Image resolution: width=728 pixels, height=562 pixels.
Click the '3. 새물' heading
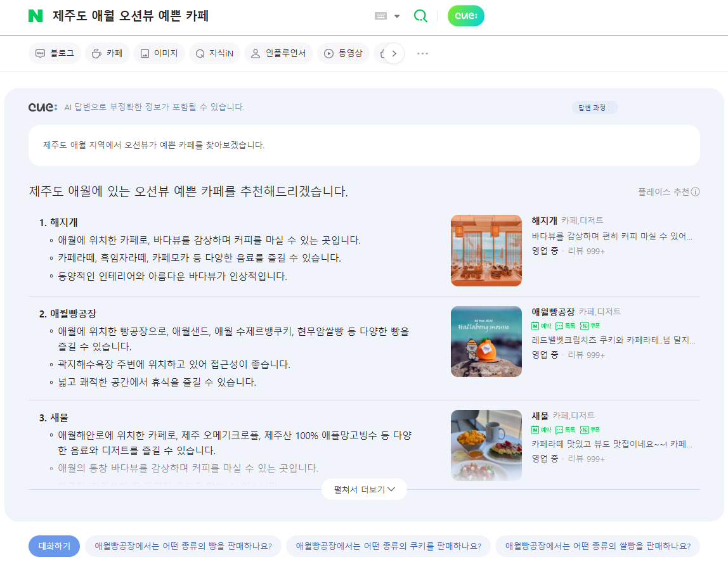[53, 418]
